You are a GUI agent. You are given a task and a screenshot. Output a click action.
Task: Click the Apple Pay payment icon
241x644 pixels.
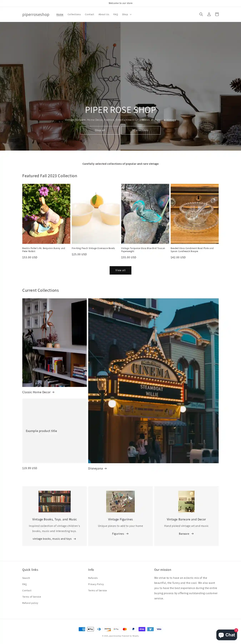coord(90,629)
